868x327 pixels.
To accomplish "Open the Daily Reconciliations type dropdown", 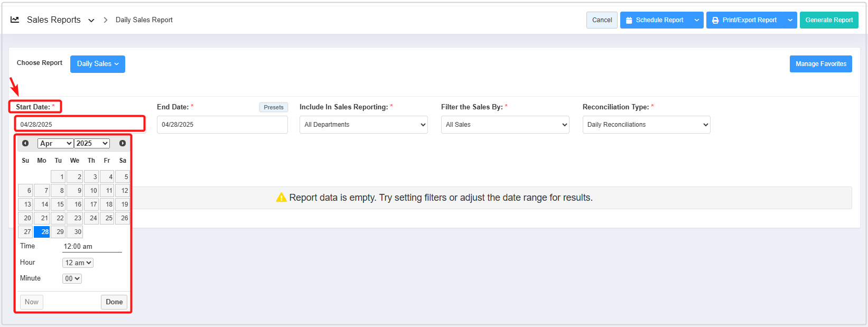I will [646, 125].
